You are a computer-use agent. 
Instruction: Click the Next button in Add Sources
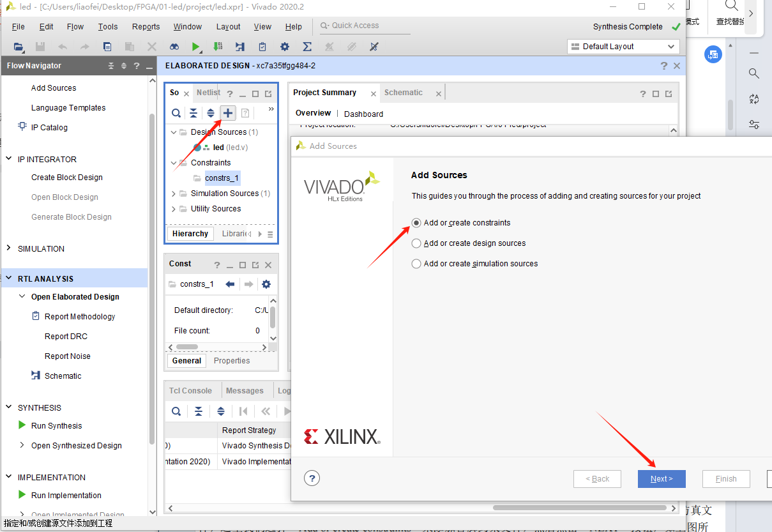(x=662, y=479)
